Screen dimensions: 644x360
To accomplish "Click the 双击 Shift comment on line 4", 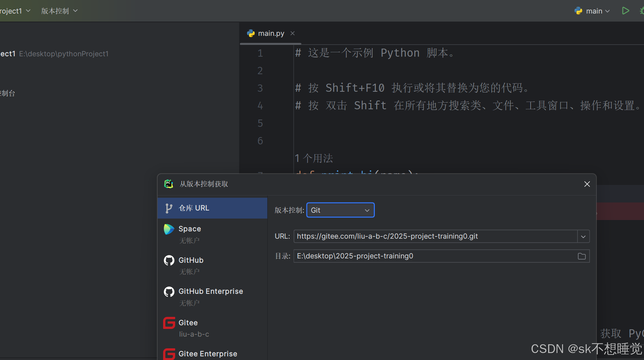I will coord(468,105).
